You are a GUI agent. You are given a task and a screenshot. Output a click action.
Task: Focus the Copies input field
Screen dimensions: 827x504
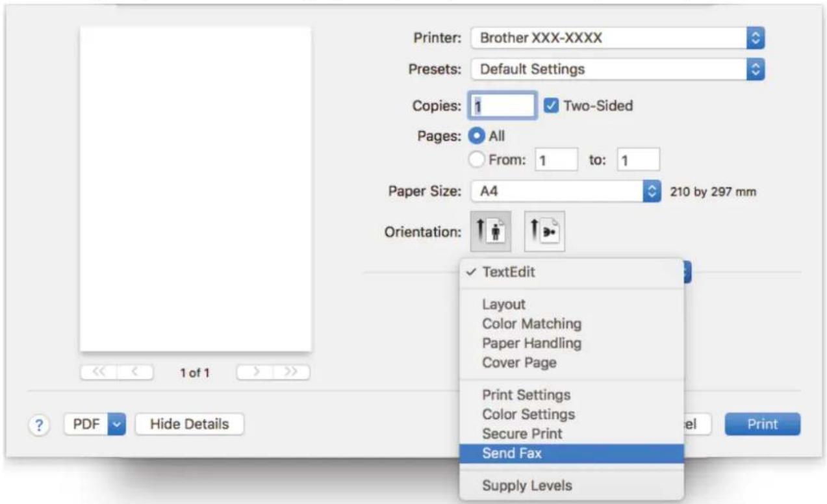click(502, 105)
